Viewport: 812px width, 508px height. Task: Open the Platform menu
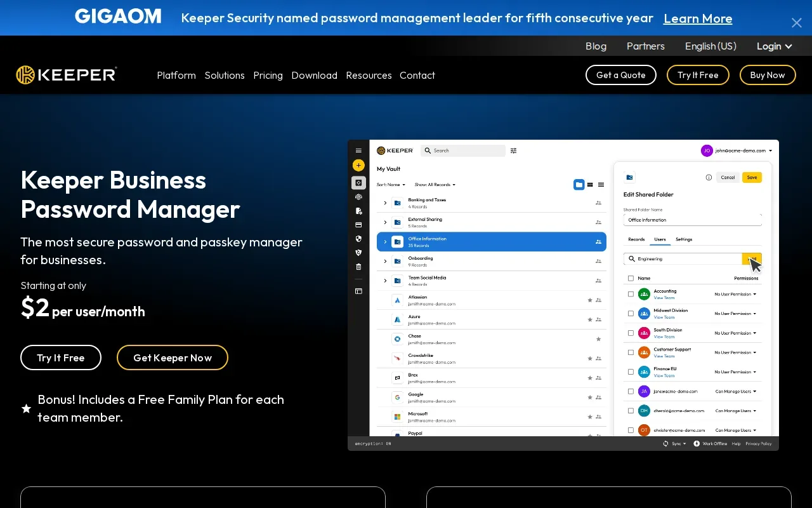coord(176,75)
